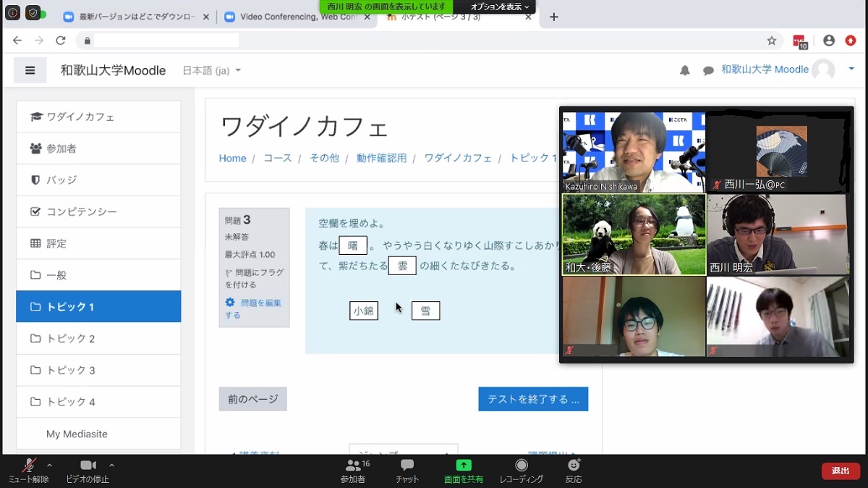The height and width of the screenshot is (488, 868).
Task: Open the Zoom participants panel
Action: 353,471
